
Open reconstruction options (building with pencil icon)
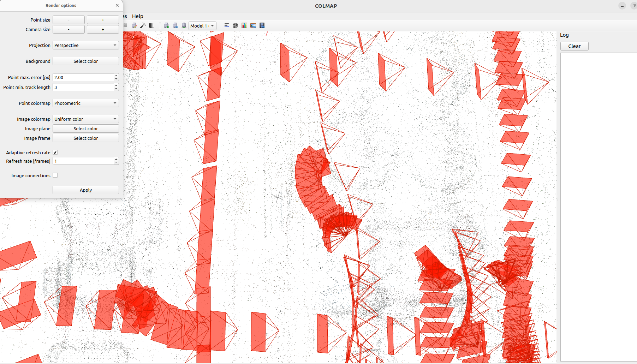pyautogui.click(x=134, y=25)
